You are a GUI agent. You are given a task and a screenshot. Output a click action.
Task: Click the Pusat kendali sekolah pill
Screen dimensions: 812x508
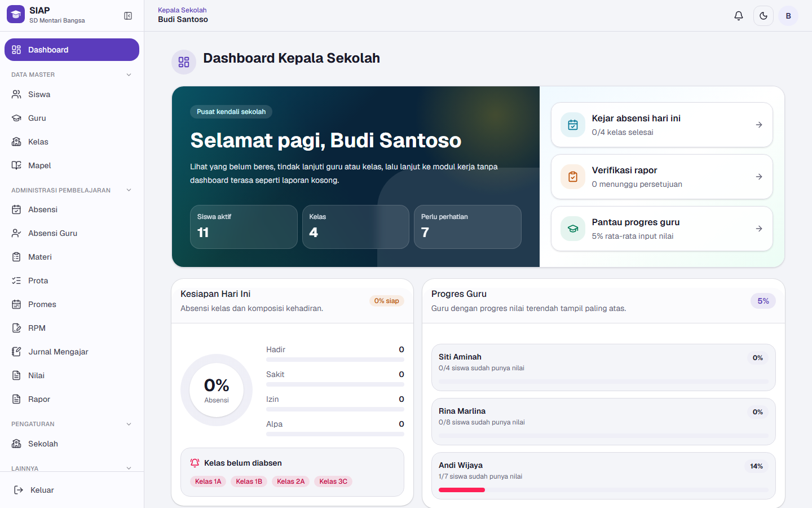231,112
